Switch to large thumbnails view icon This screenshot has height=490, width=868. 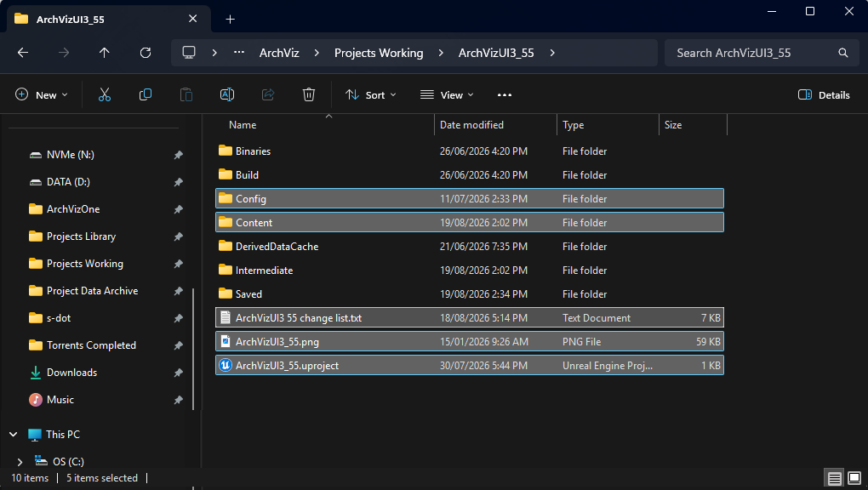coord(854,478)
